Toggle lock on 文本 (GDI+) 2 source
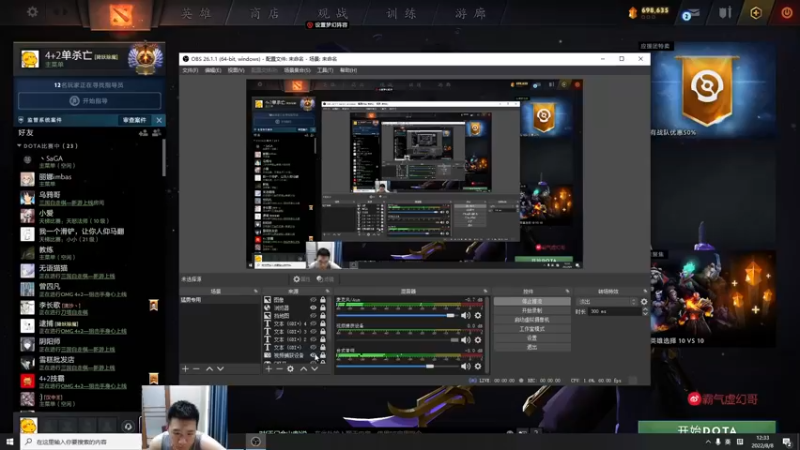This screenshot has height=450, width=800. click(322, 339)
